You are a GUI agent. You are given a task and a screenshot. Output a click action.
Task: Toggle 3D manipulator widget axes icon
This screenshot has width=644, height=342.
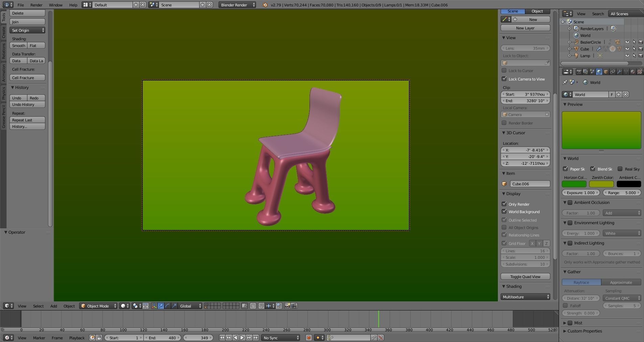click(x=154, y=306)
